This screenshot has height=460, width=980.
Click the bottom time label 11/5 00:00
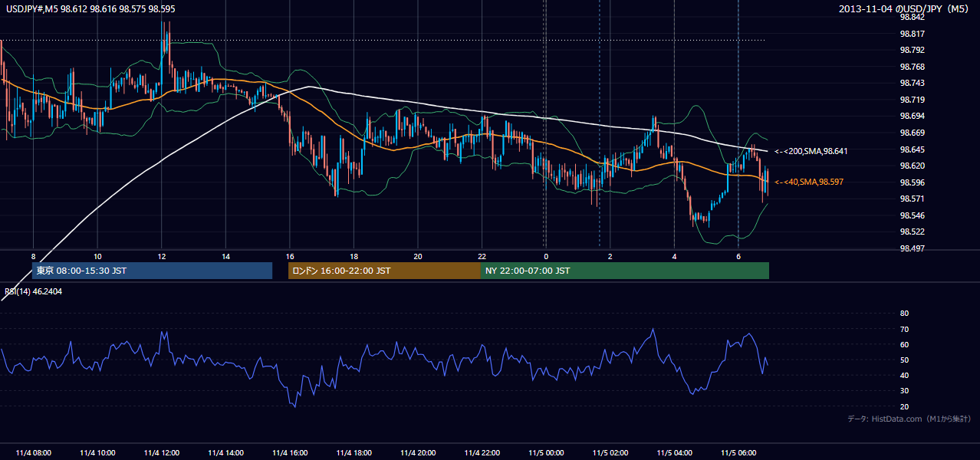point(545,453)
